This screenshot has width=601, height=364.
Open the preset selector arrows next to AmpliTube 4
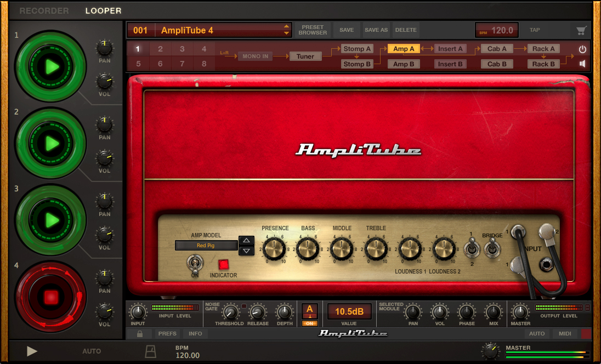(x=286, y=30)
